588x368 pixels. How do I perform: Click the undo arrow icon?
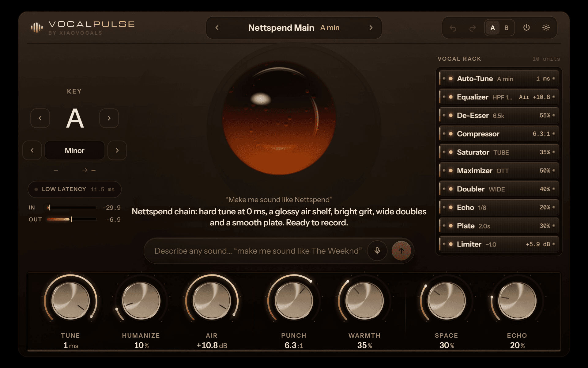(453, 28)
